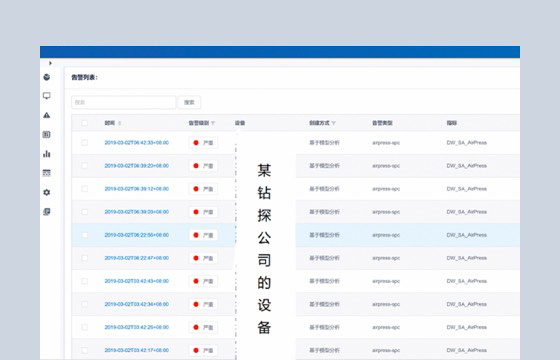Open the bar chart statistics sidebar icon
This screenshot has height=360, width=560.
pos(47,154)
